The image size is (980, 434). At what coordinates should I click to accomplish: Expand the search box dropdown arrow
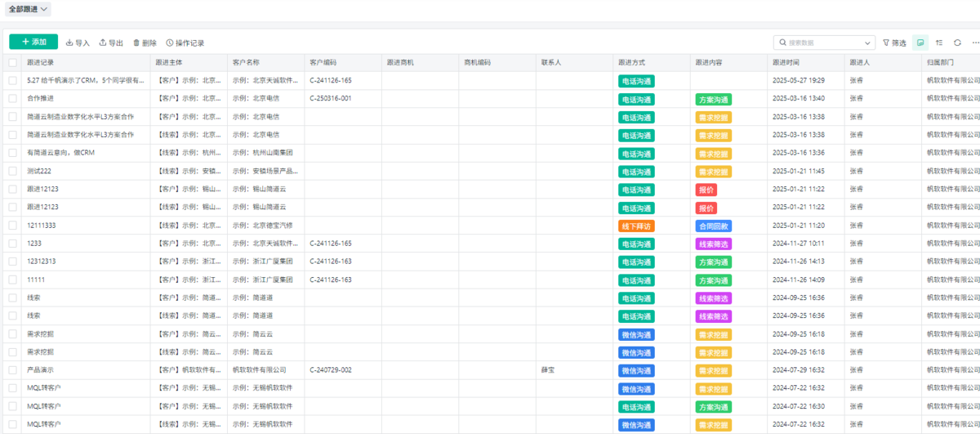click(x=867, y=43)
